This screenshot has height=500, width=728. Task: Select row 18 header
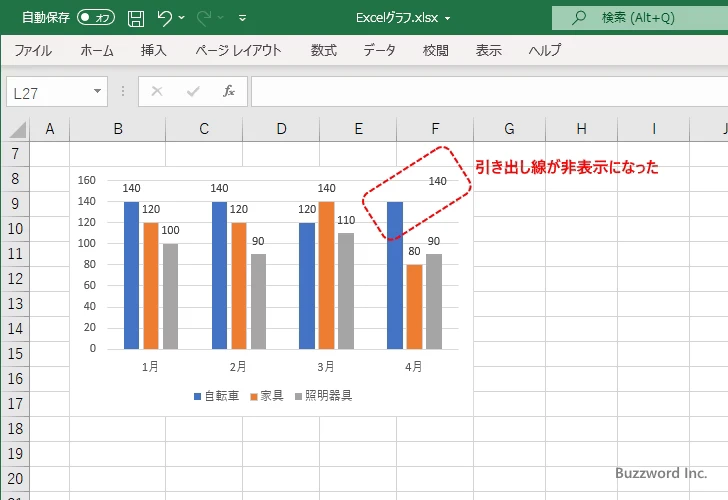[x=15, y=429]
